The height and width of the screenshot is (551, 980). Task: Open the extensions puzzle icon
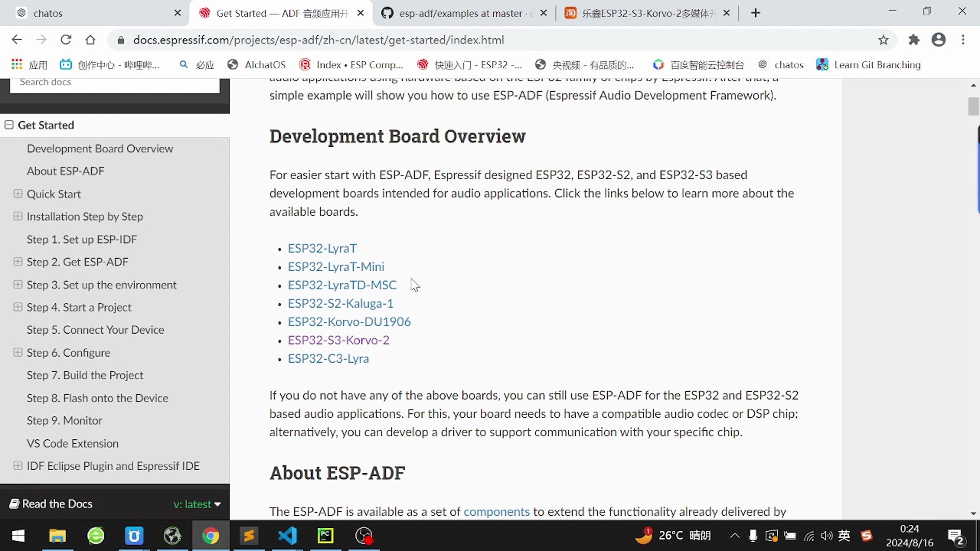pos(914,40)
